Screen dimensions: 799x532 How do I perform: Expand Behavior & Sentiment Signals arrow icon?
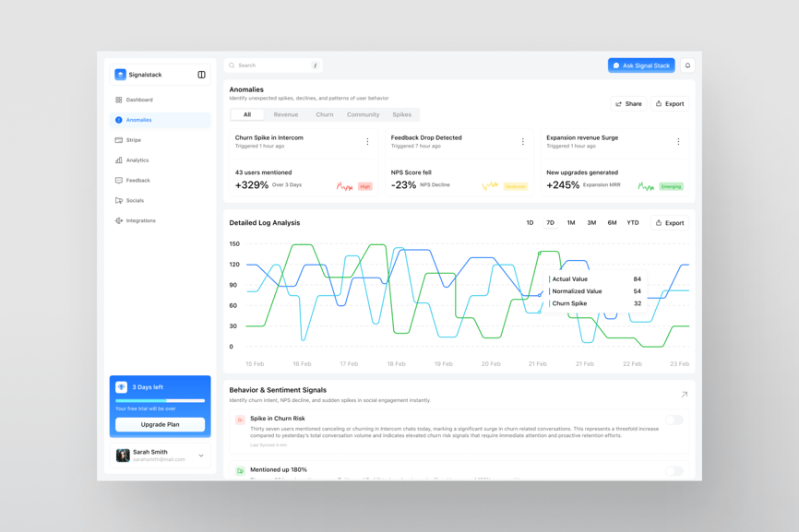click(684, 395)
